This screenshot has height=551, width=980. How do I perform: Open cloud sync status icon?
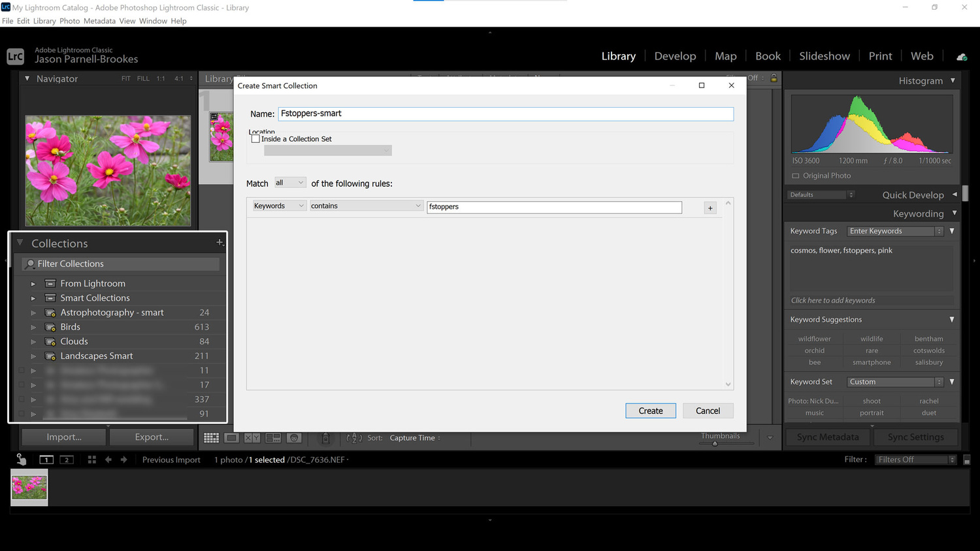point(962,57)
